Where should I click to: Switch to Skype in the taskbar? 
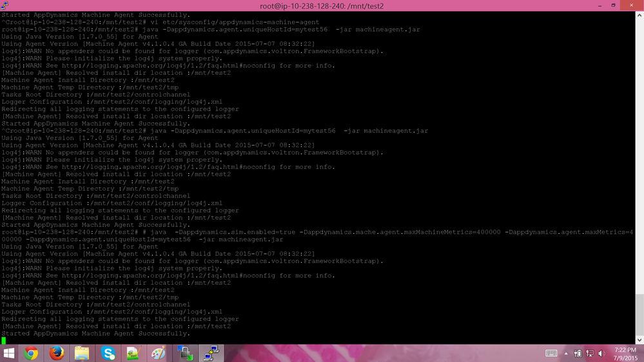[x=108, y=353]
